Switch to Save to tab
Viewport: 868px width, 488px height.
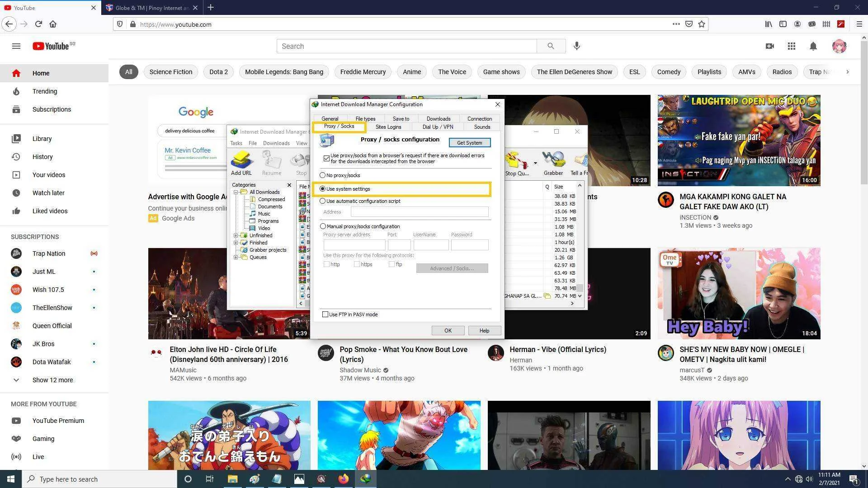401,119
